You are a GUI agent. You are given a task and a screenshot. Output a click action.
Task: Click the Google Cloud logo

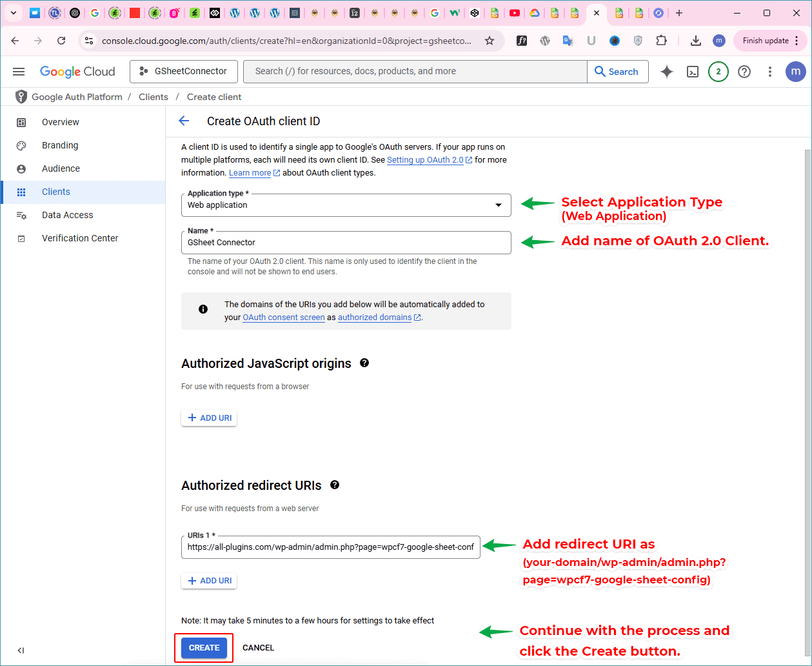77,72
